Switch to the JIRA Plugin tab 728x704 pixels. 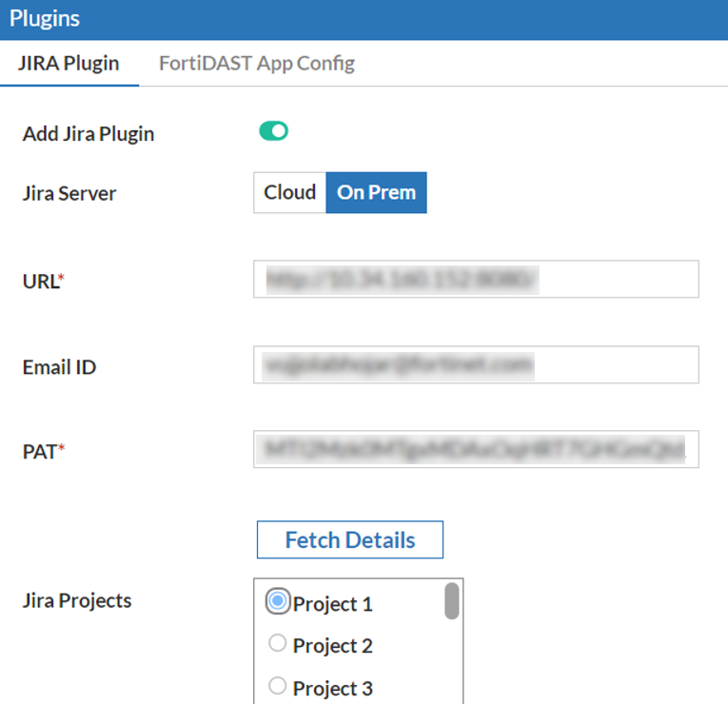pos(69,64)
